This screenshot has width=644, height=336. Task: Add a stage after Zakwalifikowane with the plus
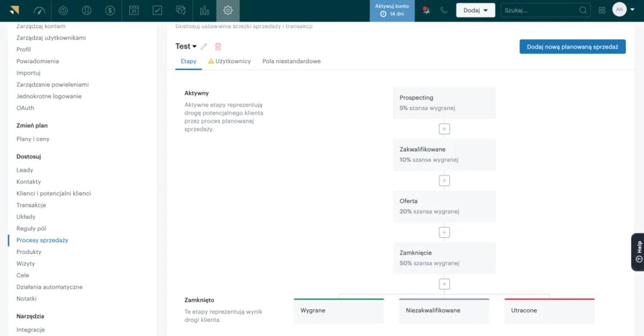pyautogui.click(x=444, y=181)
